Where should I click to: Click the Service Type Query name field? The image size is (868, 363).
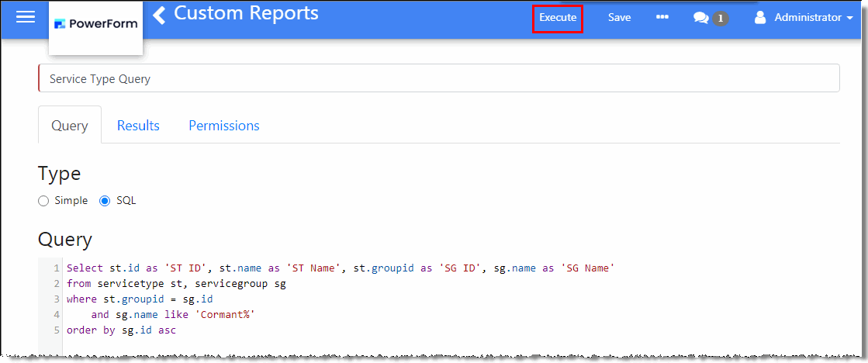point(439,79)
